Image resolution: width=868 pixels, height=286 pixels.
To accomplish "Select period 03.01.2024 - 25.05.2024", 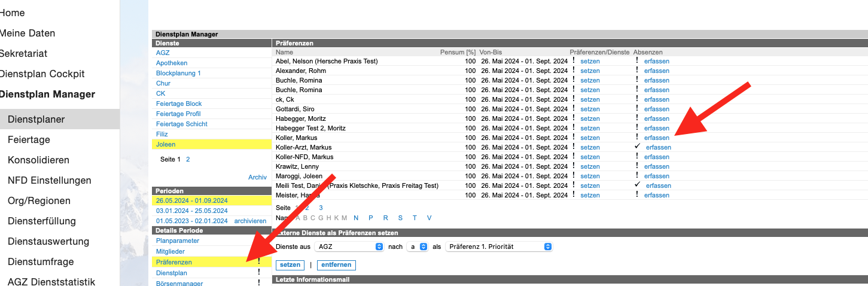I will click(191, 211).
